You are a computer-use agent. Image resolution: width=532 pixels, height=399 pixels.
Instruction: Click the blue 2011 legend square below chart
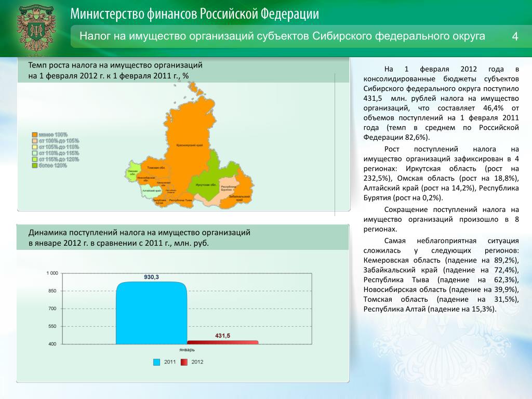point(156,362)
